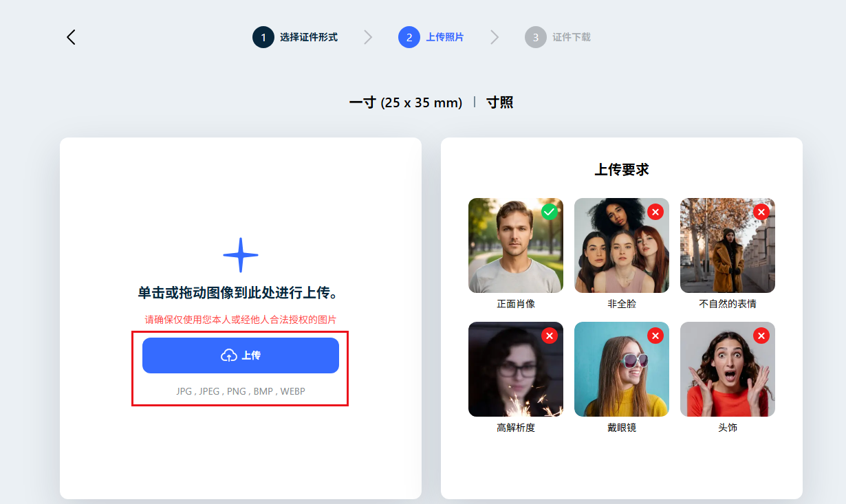The height and width of the screenshot is (504, 846).
Task: Click chevron between step 1 and 2
Action: [x=368, y=37]
